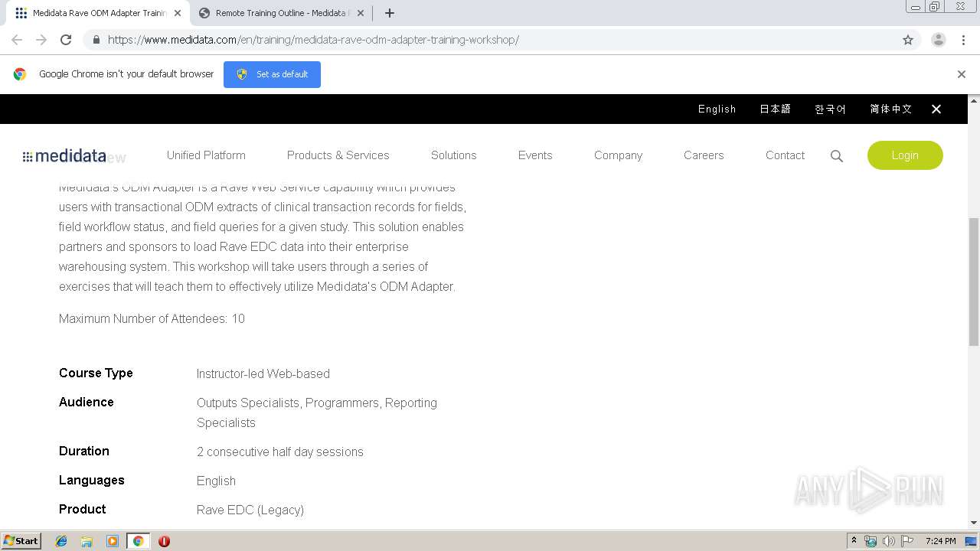Open the red antivirus taskbar icon

click(x=164, y=541)
